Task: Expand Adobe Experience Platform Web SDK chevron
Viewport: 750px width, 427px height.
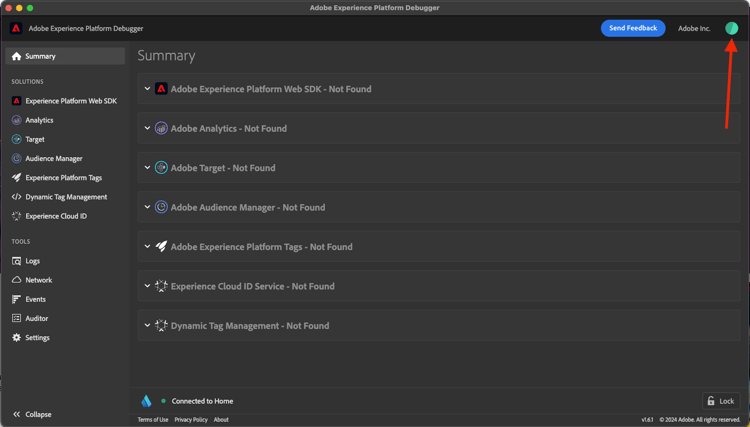Action: pyautogui.click(x=147, y=88)
